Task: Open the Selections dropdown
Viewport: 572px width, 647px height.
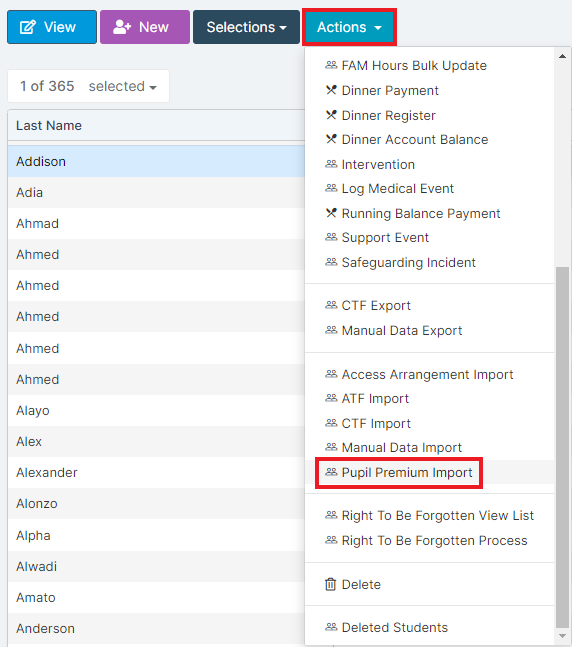Action: (246, 27)
